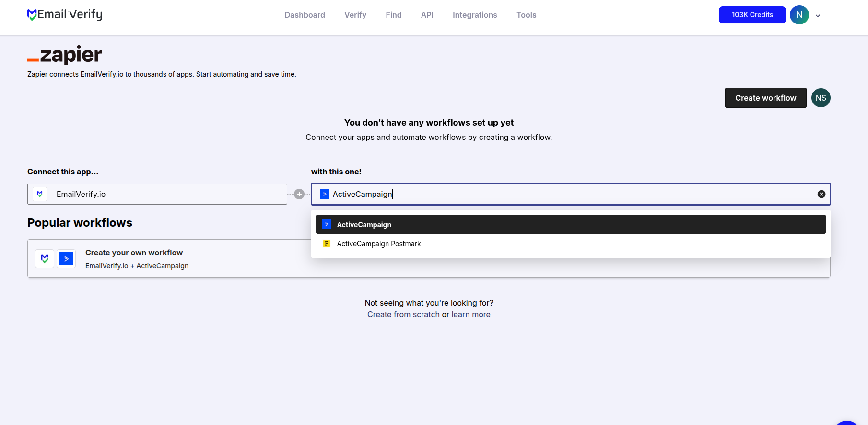This screenshot has height=425, width=868.
Task: Click ActiveCampaign Postmark yellow P icon
Action: [x=327, y=243]
